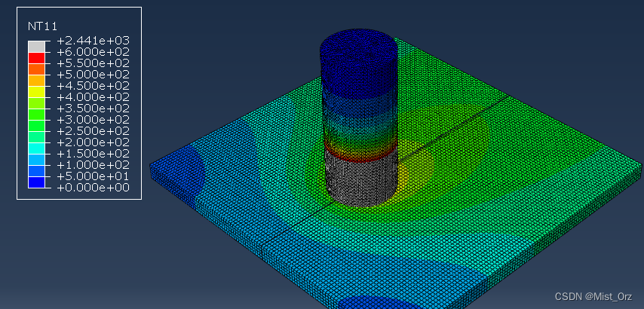
Task: Click the +6.000e+02 legend value
Action: pos(93,52)
